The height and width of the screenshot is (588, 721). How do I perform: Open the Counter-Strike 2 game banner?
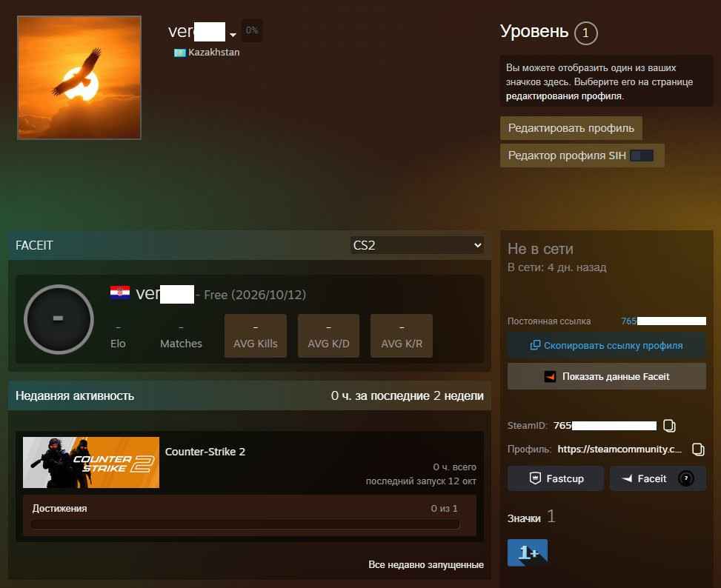tap(91, 462)
